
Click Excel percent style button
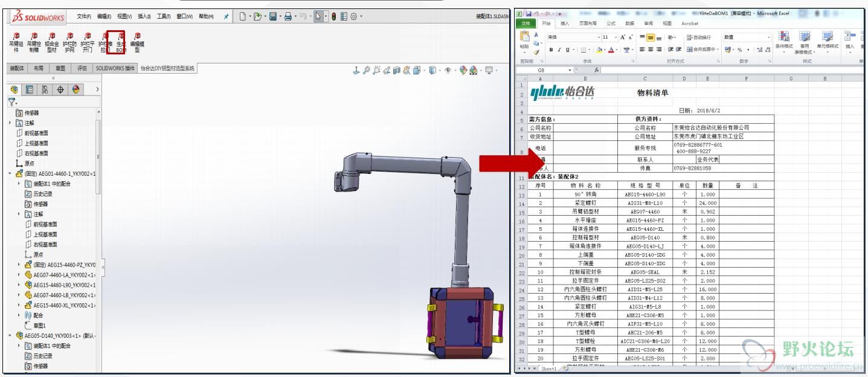pyautogui.click(x=739, y=50)
